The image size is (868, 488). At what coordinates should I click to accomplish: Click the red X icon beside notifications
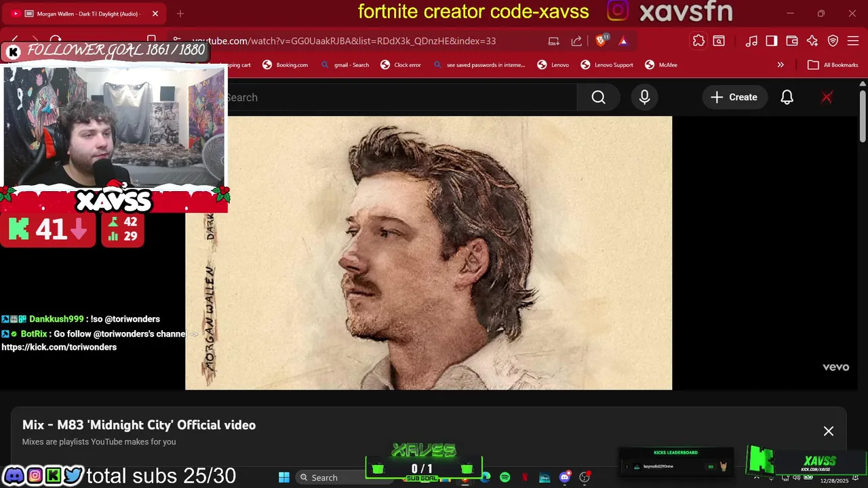click(x=827, y=98)
